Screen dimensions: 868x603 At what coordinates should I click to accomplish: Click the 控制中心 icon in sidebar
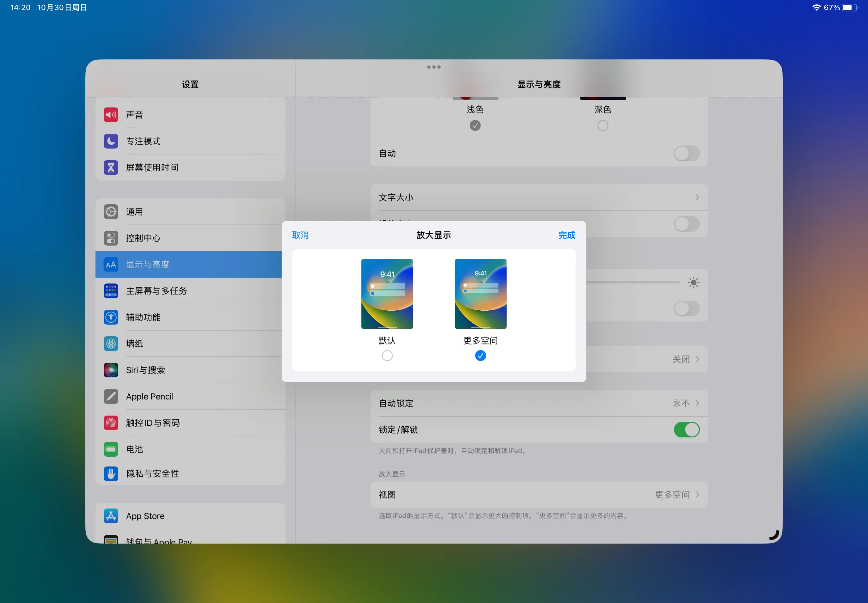110,238
